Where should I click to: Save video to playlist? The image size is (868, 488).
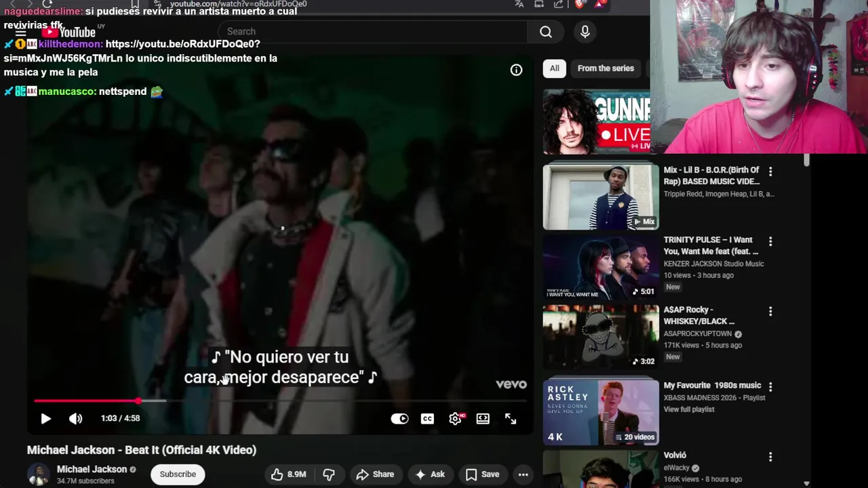coord(482,474)
